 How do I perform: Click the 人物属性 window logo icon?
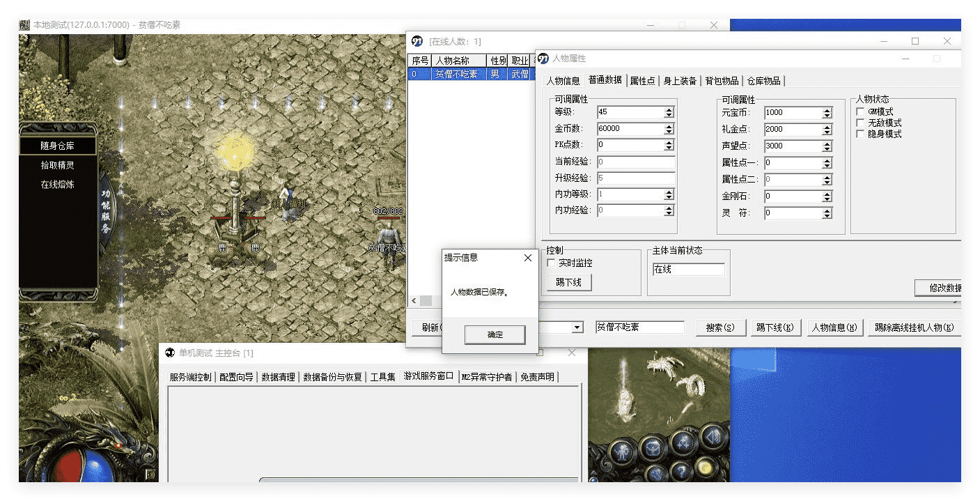pyautogui.click(x=543, y=59)
